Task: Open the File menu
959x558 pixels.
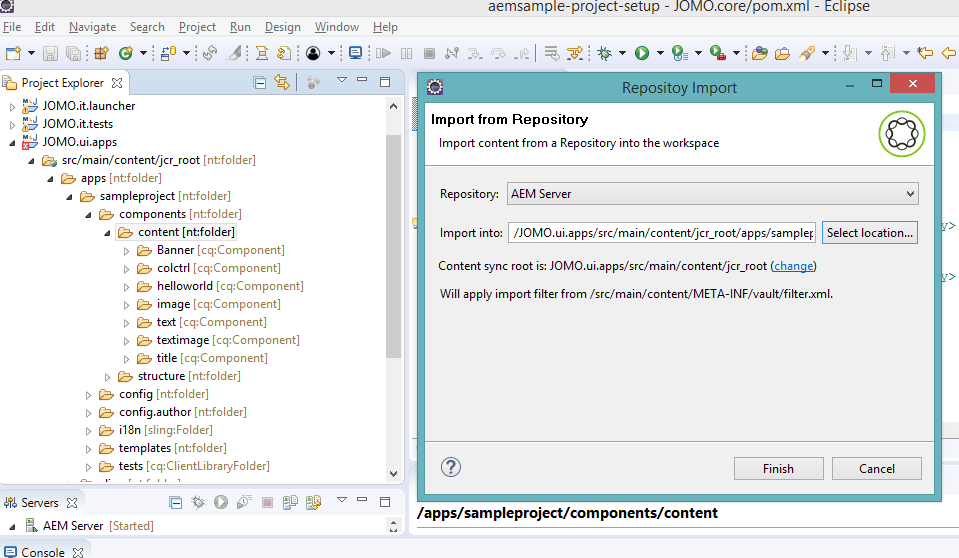Action: pos(12,27)
